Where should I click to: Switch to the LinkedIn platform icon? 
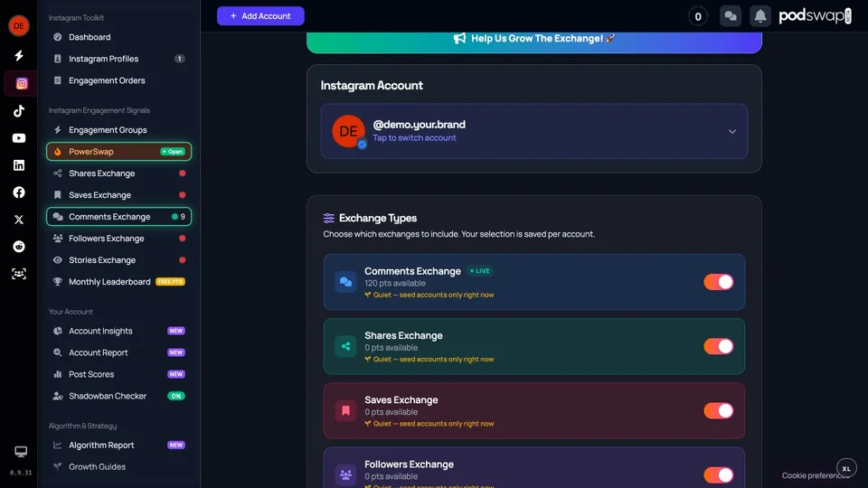pos(19,164)
